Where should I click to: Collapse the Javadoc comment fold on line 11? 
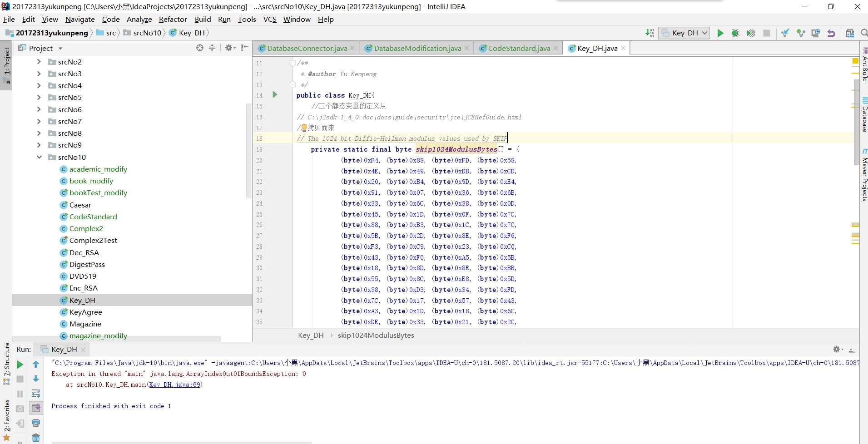293,63
